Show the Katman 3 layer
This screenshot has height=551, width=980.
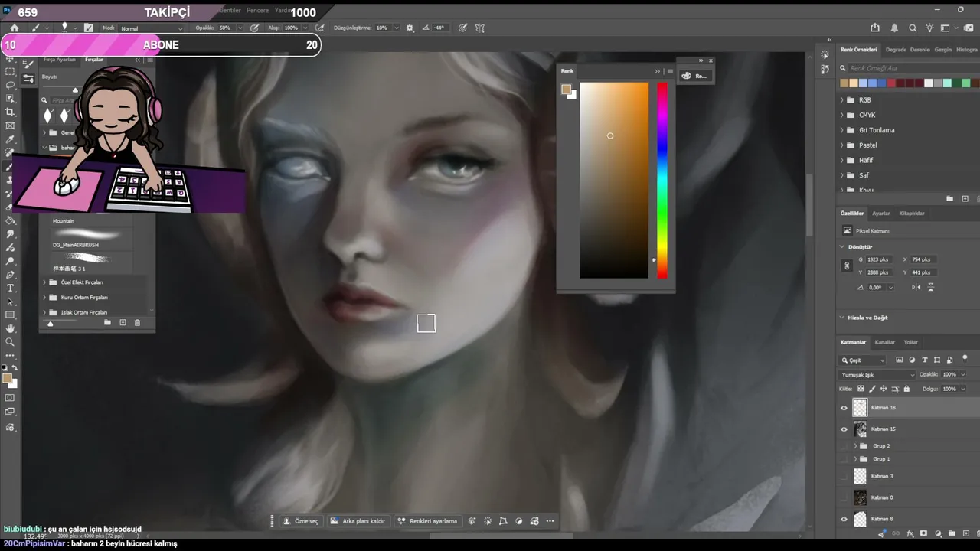coord(844,476)
